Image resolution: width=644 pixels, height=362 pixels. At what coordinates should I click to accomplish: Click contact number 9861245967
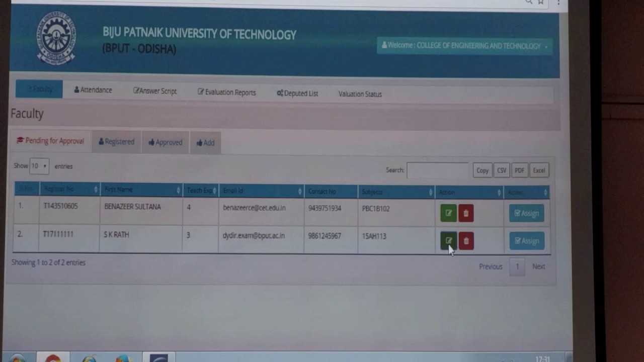pyautogui.click(x=325, y=236)
